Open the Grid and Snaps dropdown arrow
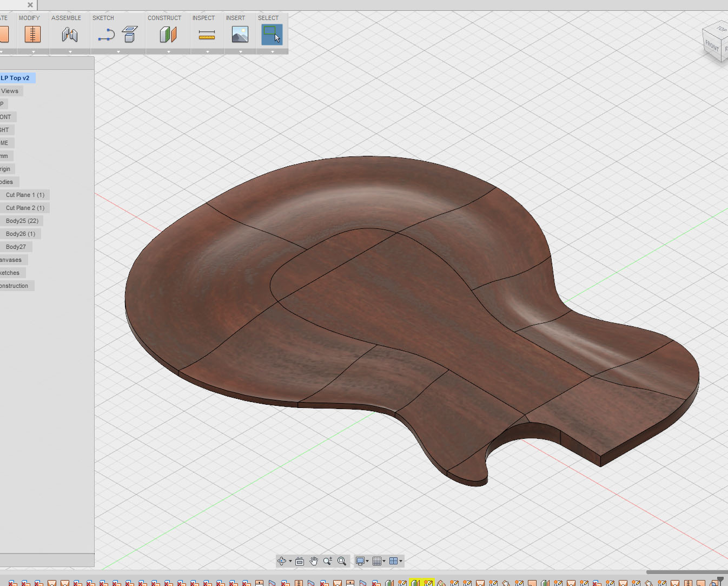The width and height of the screenshot is (728, 586). [x=384, y=561]
